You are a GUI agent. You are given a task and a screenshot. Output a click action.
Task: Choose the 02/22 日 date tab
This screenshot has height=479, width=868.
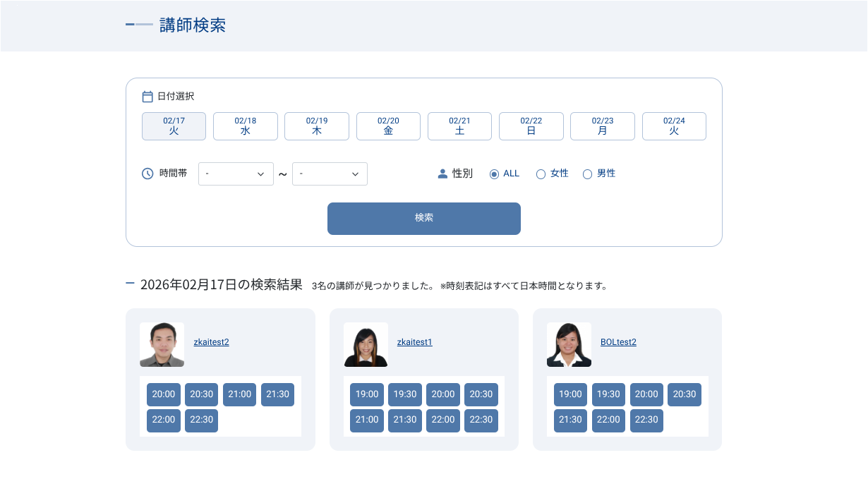[531, 126]
